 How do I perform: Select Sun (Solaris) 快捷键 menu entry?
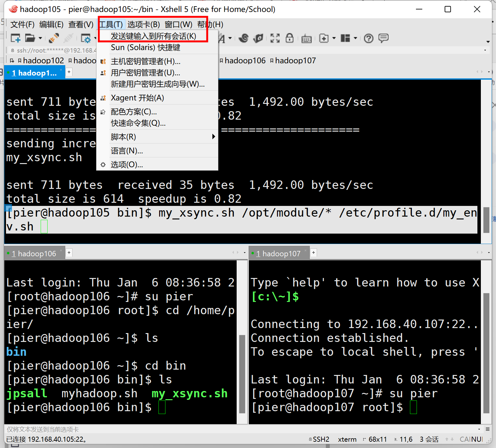click(157, 48)
